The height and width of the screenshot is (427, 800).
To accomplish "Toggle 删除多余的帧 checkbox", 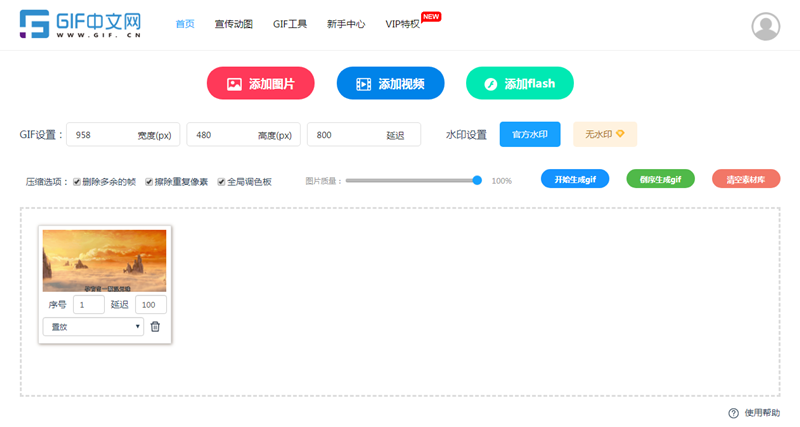I will point(77,182).
